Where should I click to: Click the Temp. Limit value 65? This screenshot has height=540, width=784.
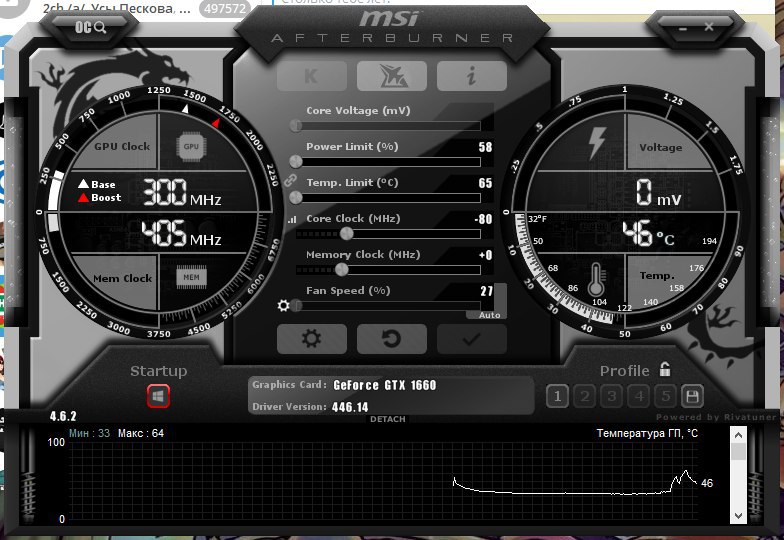click(485, 183)
